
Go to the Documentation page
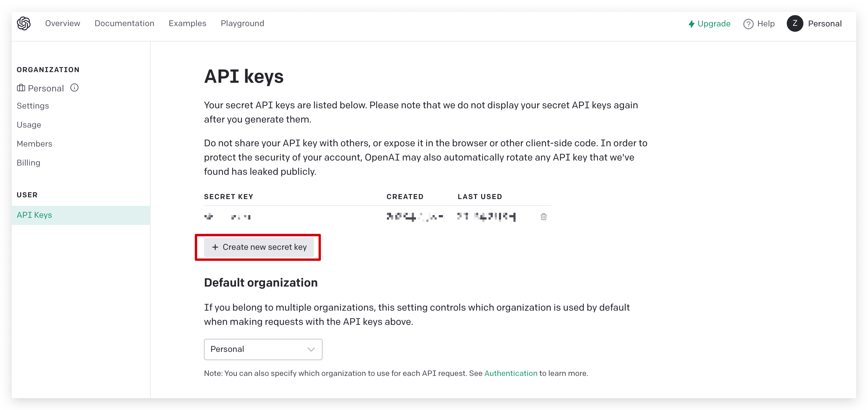click(x=124, y=23)
